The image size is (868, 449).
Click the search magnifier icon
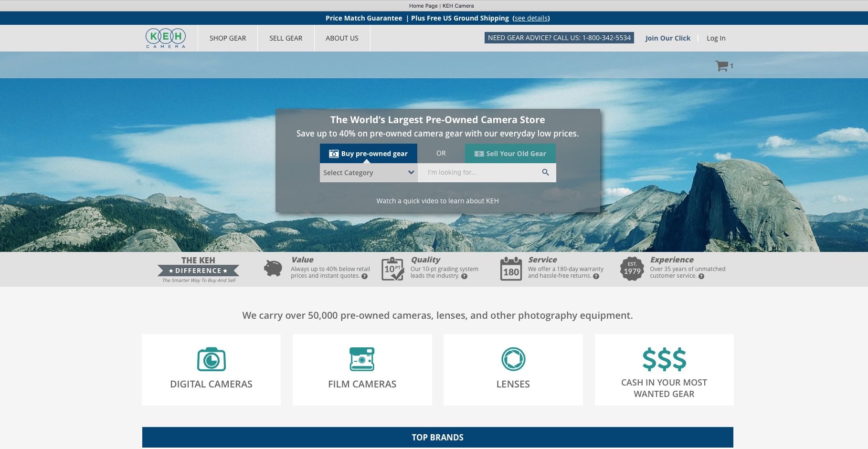(545, 172)
